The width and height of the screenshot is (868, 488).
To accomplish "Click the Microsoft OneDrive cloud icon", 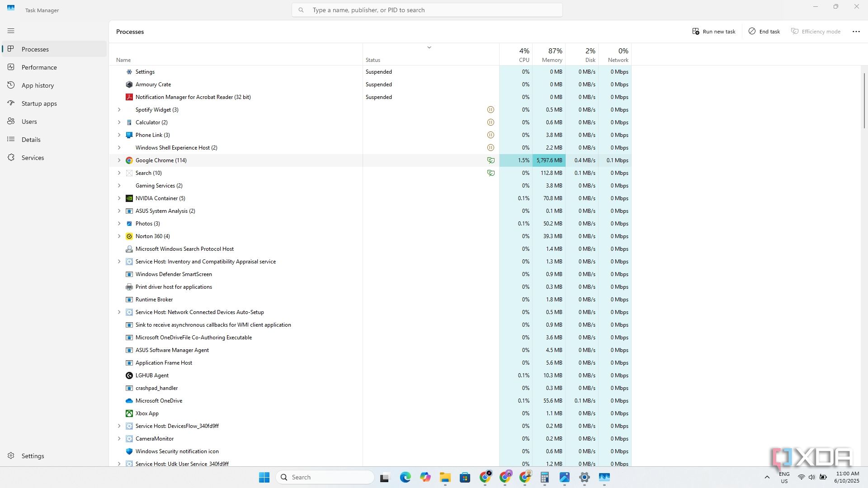I will (129, 401).
